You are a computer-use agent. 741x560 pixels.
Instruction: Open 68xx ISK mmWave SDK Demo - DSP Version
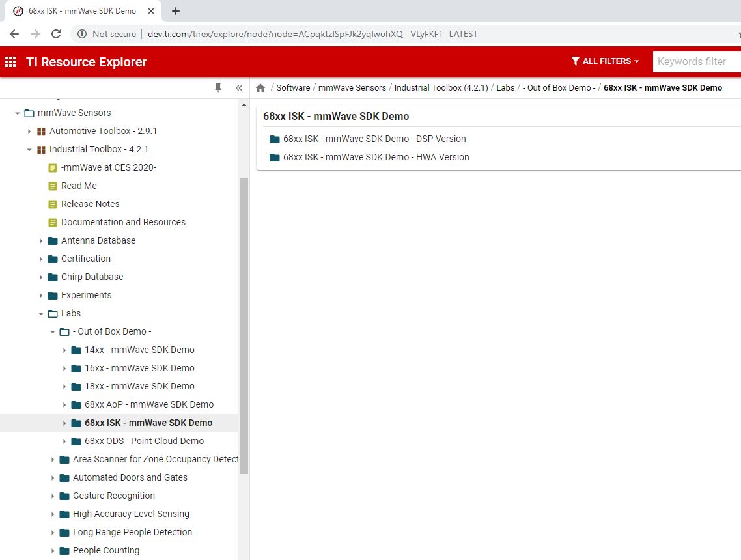click(374, 139)
